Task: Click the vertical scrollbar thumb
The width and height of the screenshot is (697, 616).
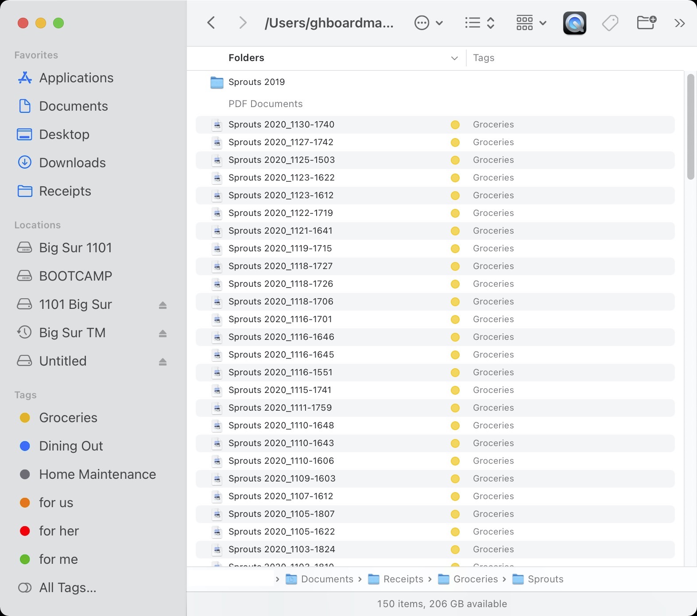Action: 690,127
